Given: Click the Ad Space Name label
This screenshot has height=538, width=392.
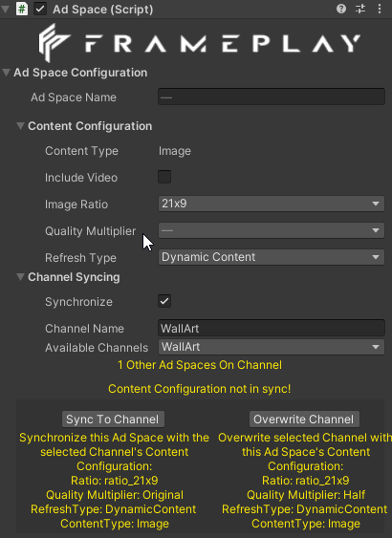Looking at the screenshot, I should pyautogui.click(x=74, y=97).
